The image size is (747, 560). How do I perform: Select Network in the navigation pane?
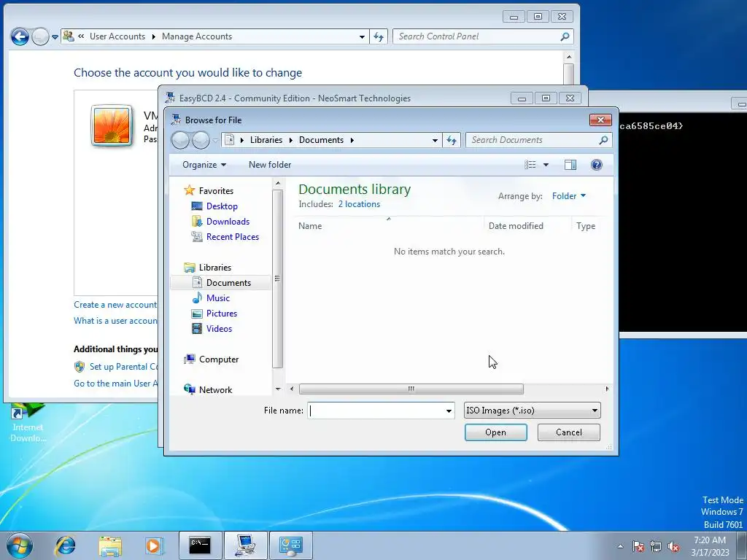point(215,389)
